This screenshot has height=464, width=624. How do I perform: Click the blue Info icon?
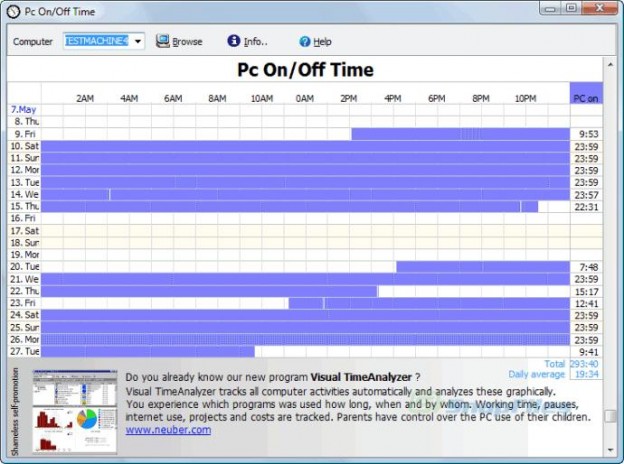click(234, 41)
